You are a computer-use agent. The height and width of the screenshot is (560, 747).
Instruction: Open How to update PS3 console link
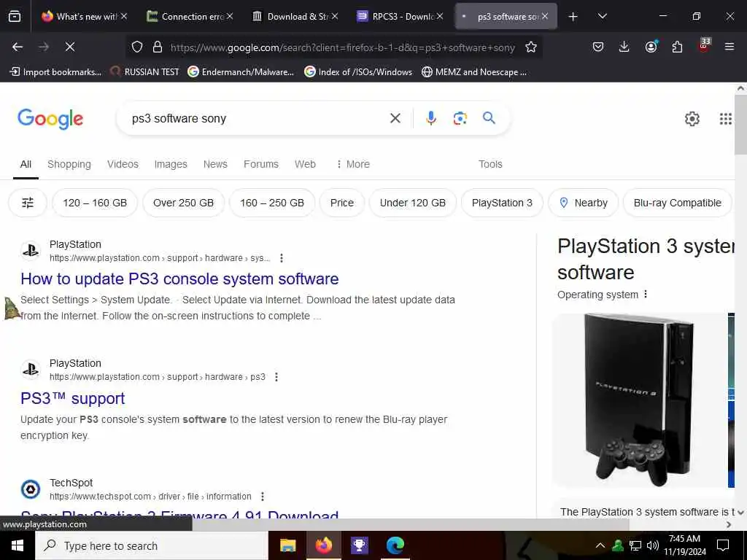179,279
